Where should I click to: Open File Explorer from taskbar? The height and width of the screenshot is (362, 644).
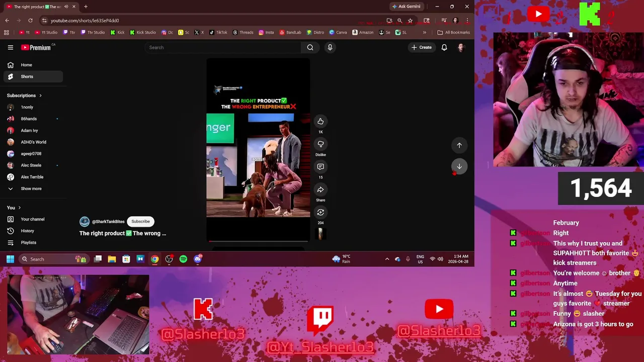(112, 259)
